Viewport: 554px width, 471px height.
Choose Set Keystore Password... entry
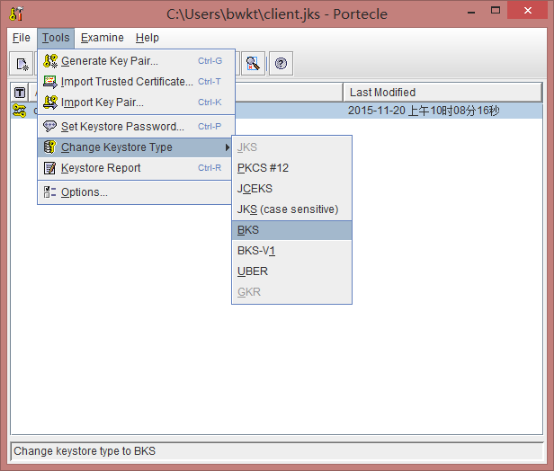click(136, 126)
